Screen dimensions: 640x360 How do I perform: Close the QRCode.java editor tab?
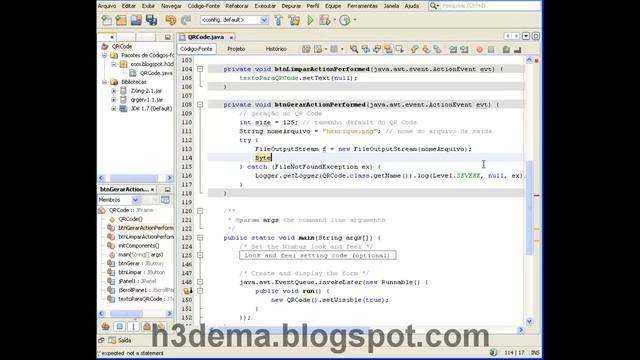click(231, 38)
